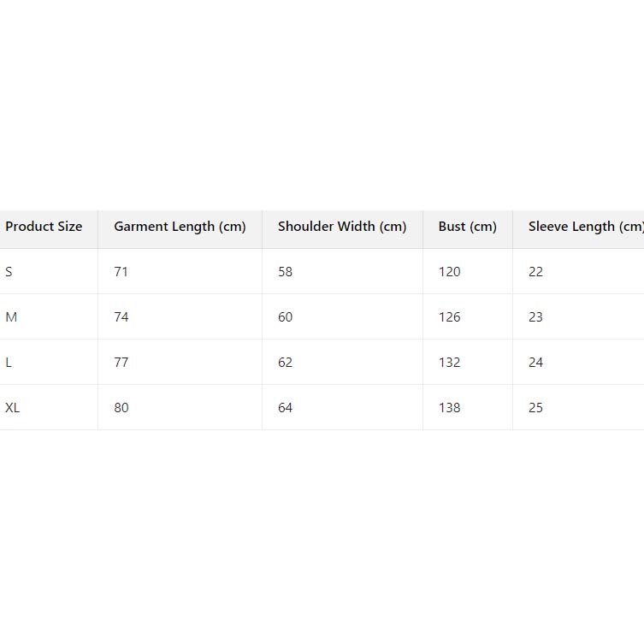Click garment length value 80
The height and width of the screenshot is (644, 644).
121,408
